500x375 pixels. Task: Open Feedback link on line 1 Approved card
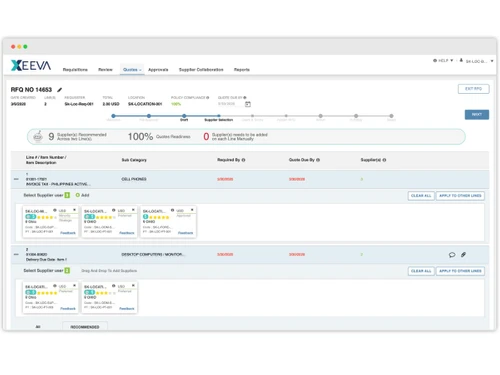[x=186, y=233]
